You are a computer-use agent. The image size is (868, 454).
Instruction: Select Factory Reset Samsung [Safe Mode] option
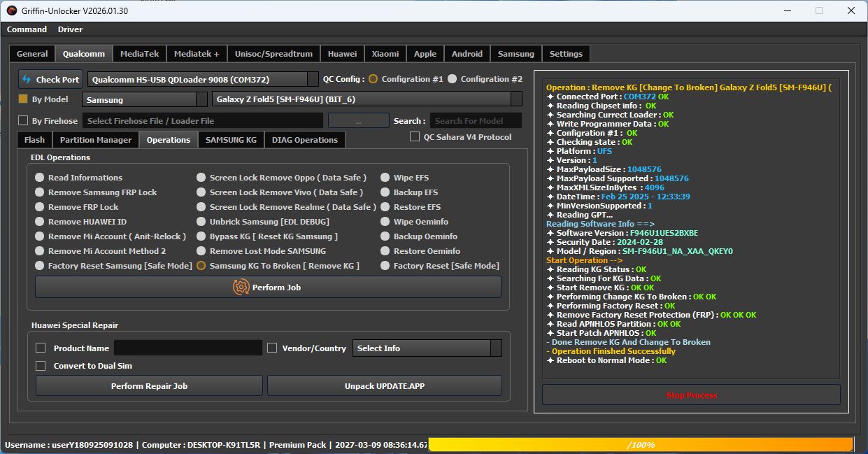coord(40,266)
